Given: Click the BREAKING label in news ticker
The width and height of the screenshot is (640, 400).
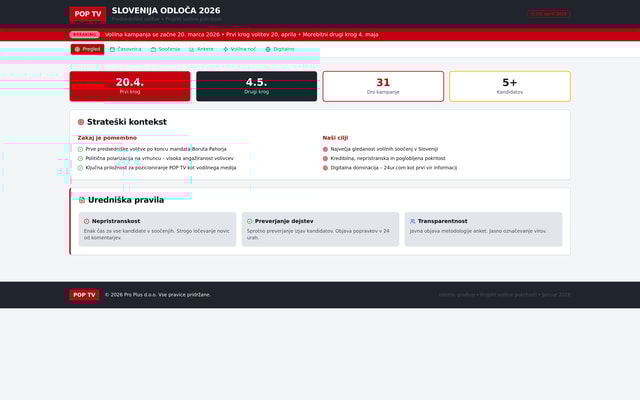Looking at the screenshot, I should point(85,34).
